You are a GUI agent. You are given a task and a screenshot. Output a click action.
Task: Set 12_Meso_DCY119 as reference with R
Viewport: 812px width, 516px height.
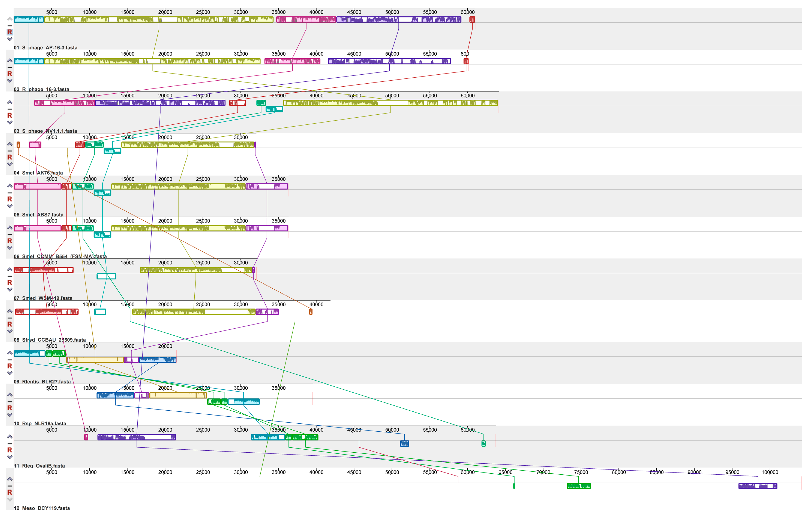(x=10, y=492)
